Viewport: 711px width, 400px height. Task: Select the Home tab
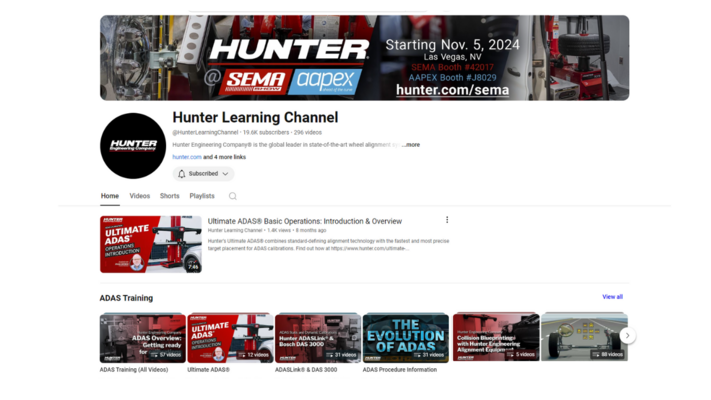[x=110, y=196]
